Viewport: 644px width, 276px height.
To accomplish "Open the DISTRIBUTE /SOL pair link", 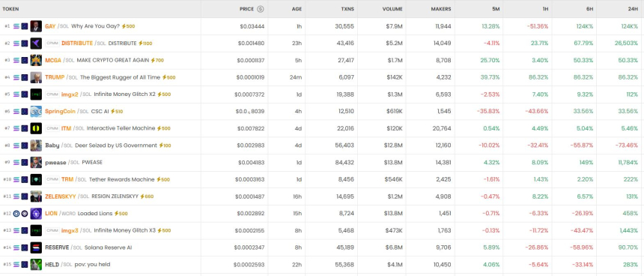I will pos(84,43).
